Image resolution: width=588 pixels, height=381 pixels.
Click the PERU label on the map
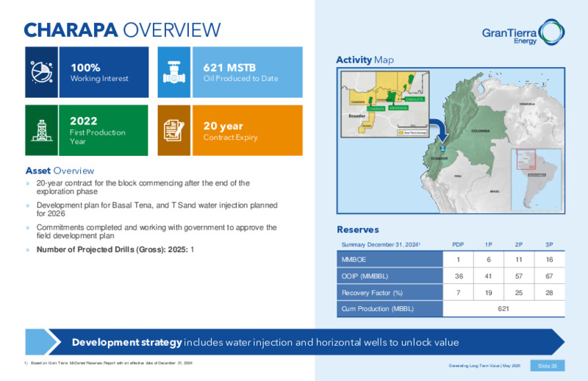[458, 176]
